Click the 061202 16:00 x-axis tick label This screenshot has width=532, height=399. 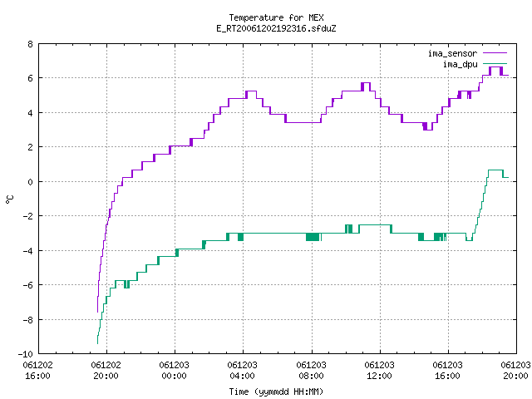coord(37,371)
